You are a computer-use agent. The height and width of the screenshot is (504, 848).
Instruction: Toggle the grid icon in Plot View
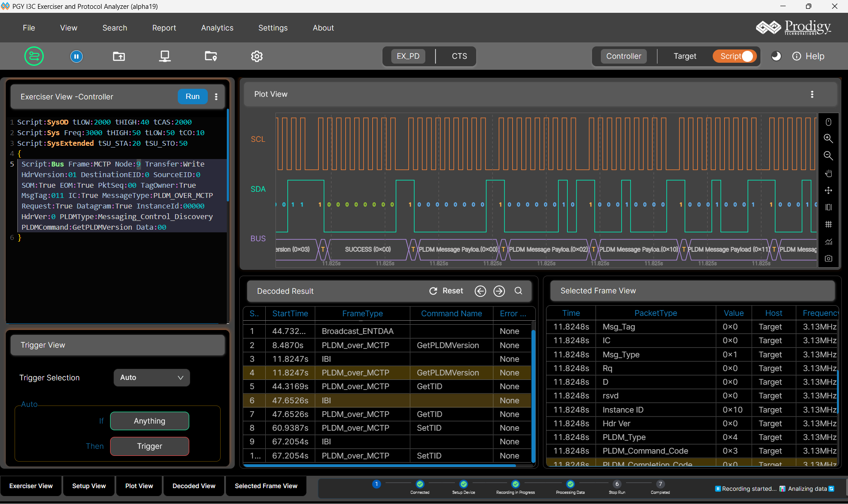[x=828, y=224]
